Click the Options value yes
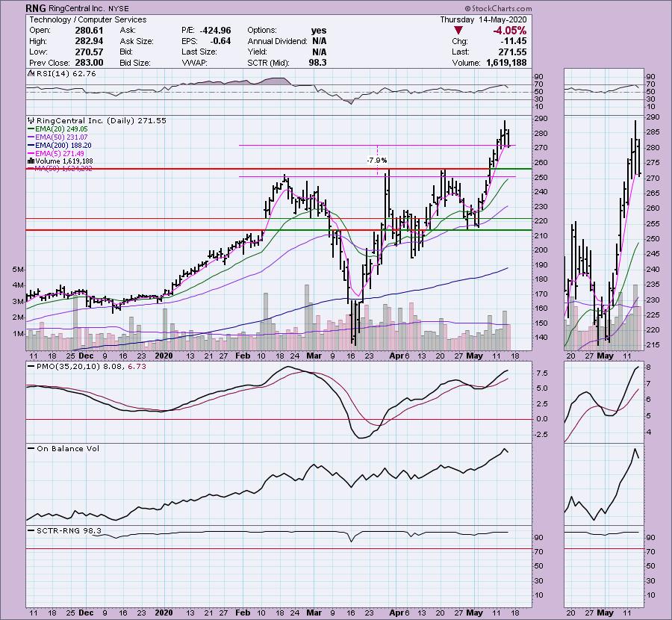 (x=319, y=31)
